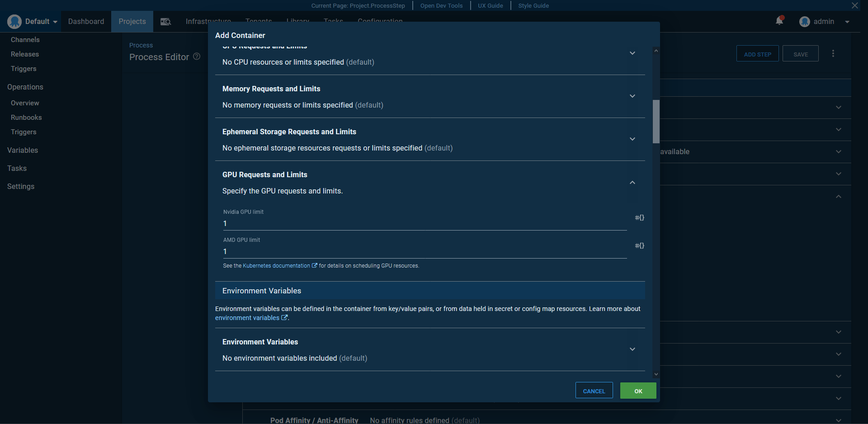Open the notifications bell
The width and height of the screenshot is (868, 424).
pos(779,21)
